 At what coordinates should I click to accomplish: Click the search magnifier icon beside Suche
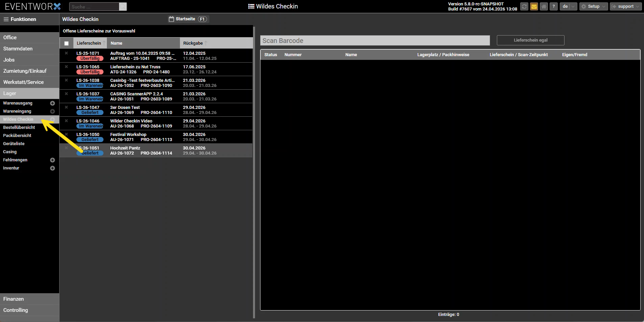point(123,7)
